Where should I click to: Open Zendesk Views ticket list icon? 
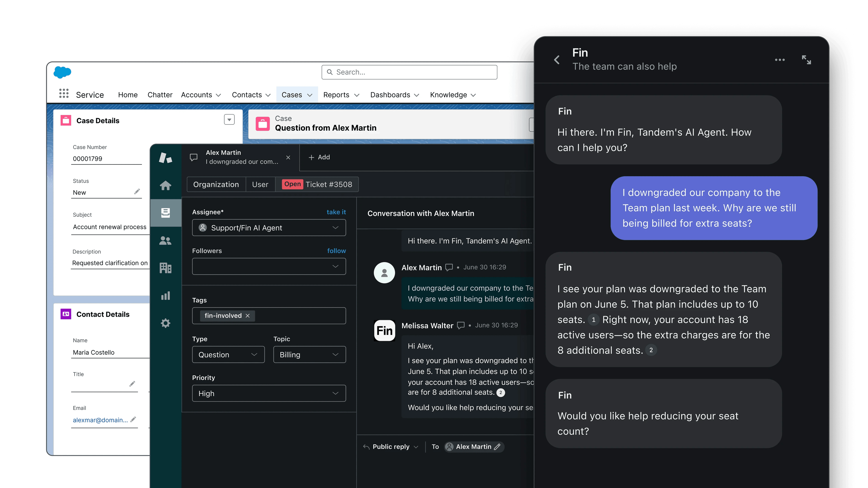[x=165, y=213]
